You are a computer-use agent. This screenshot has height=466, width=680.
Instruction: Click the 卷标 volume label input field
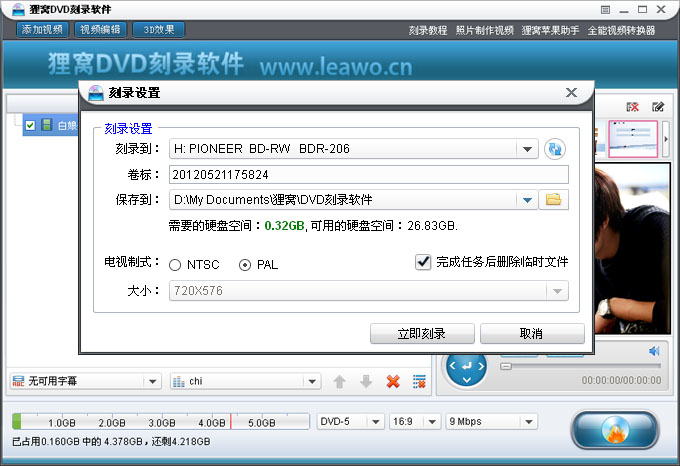pyautogui.click(x=369, y=175)
